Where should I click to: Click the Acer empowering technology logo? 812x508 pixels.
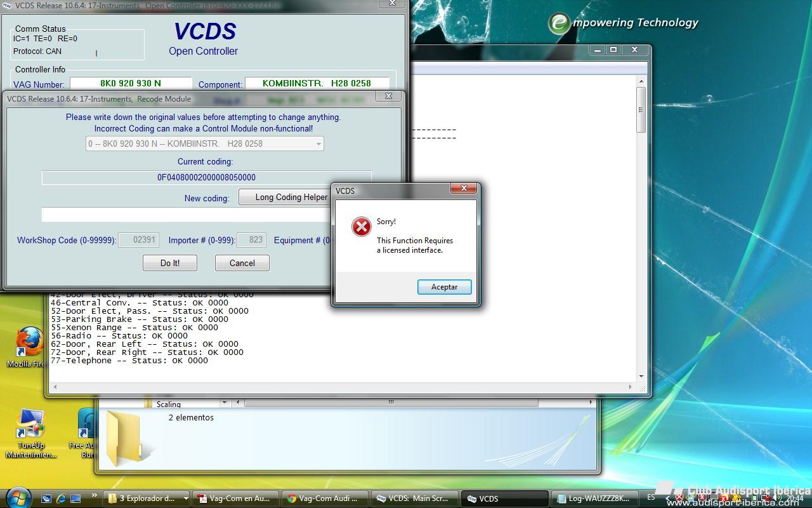[623, 23]
